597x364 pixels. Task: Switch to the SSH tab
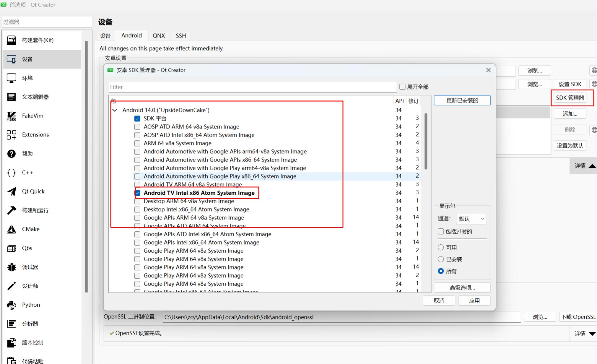[181, 36]
